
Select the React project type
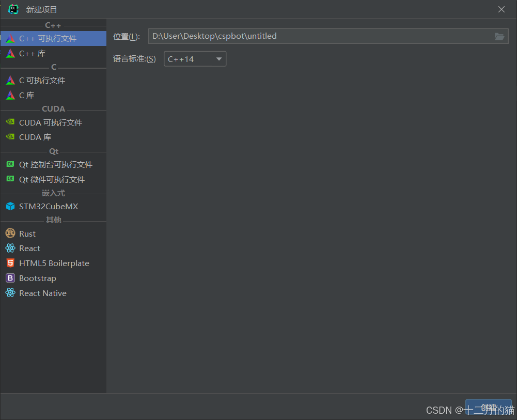(53, 248)
